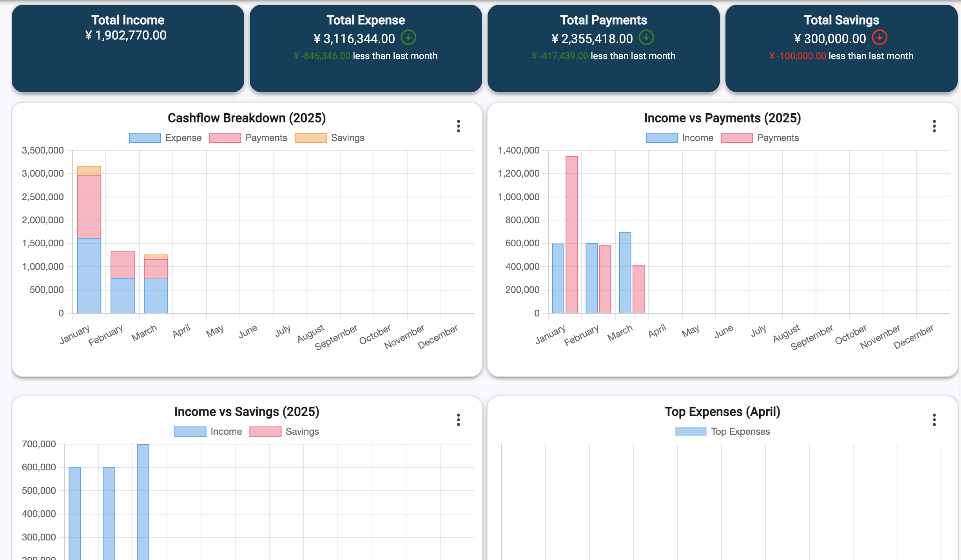Click green down-arrow icon on Total Expense

point(408,38)
